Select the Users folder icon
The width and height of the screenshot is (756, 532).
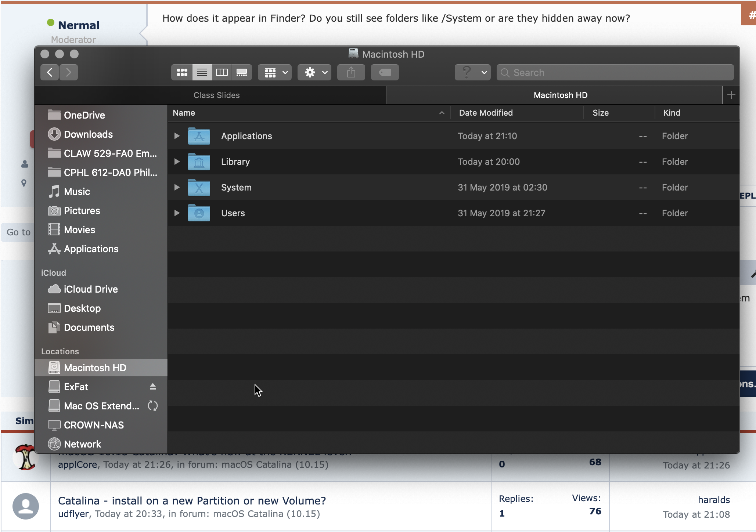[x=199, y=213]
